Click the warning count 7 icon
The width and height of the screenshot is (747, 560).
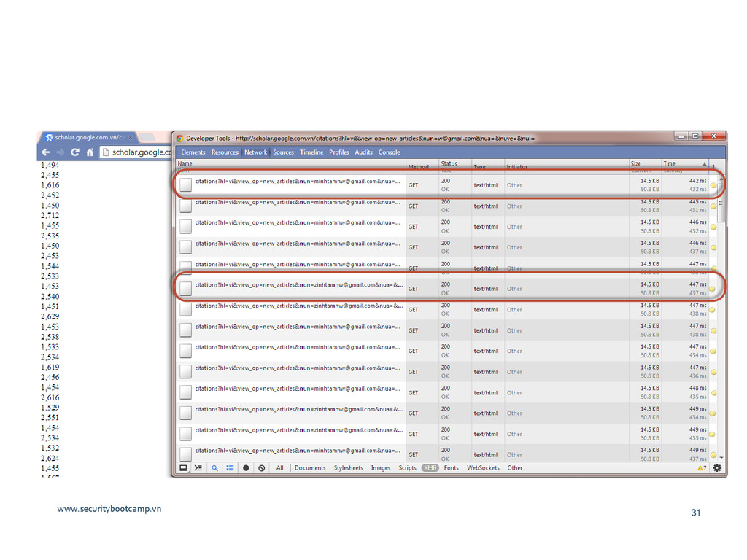pos(702,468)
